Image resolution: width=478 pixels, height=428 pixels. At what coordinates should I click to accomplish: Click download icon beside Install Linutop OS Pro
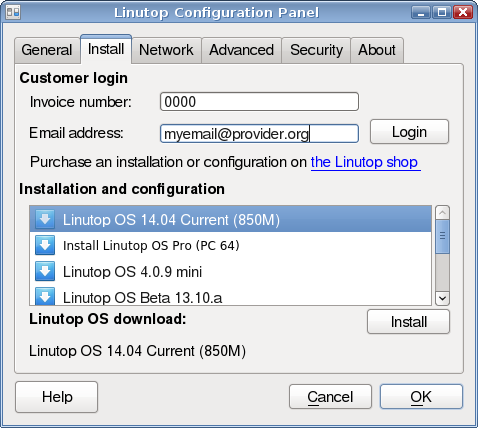click(x=45, y=245)
